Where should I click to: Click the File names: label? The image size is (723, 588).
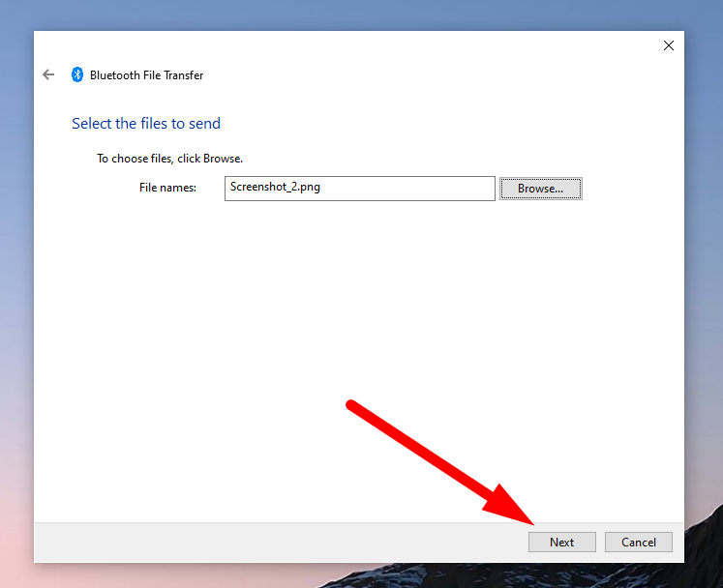click(x=167, y=188)
